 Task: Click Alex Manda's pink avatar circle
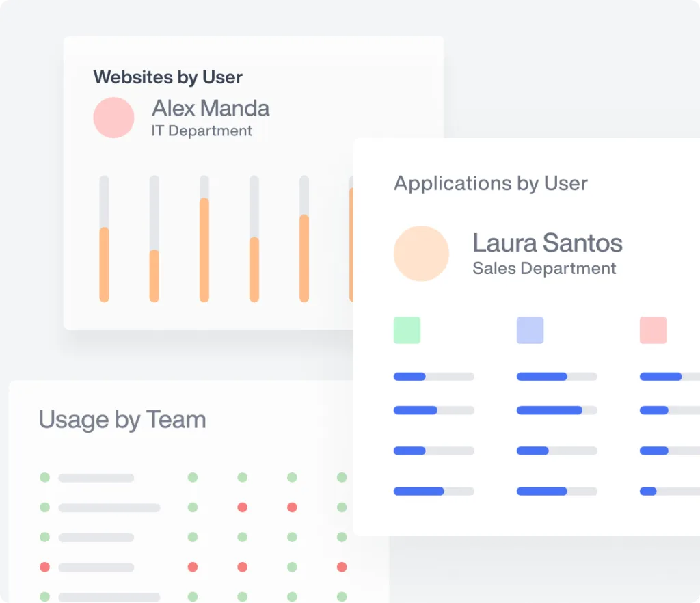tap(114, 118)
